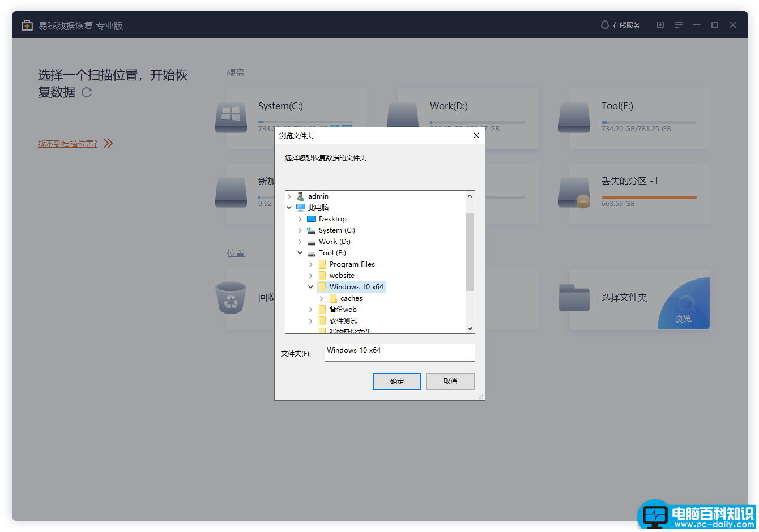Image resolution: width=759 pixels, height=532 pixels.
Task: Click the select folder icon
Action: [574, 298]
